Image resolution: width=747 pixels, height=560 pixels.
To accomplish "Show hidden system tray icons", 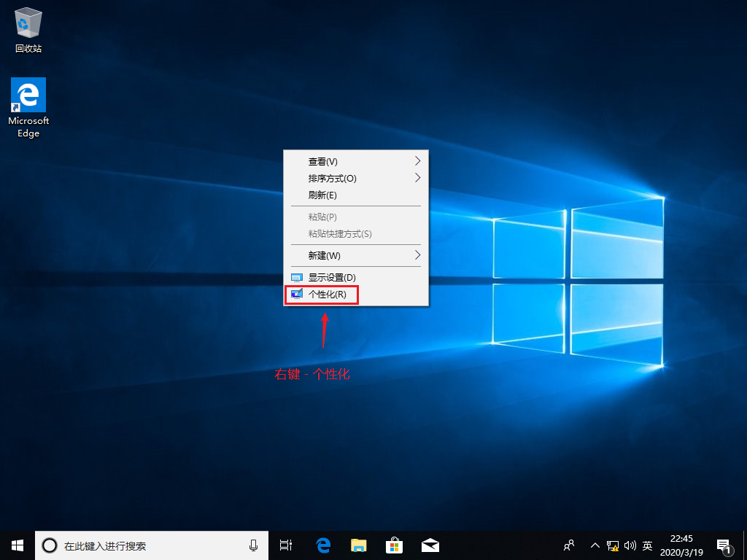I will click(x=595, y=545).
